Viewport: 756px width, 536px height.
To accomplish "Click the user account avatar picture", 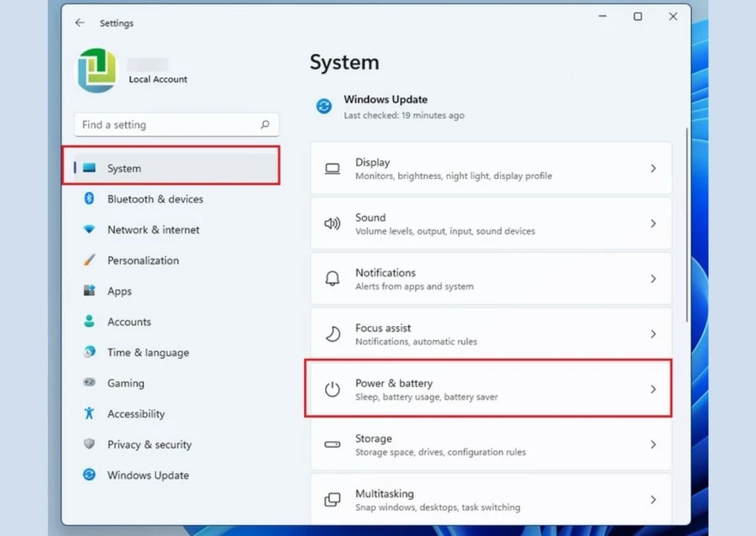I will pyautogui.click(x=97, y=71).
